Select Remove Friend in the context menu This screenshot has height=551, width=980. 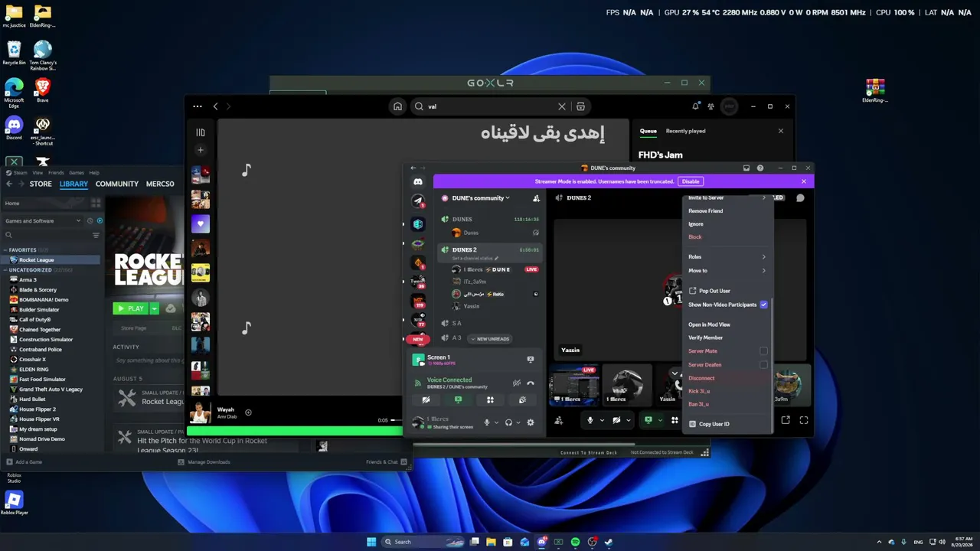pos(705,211)
